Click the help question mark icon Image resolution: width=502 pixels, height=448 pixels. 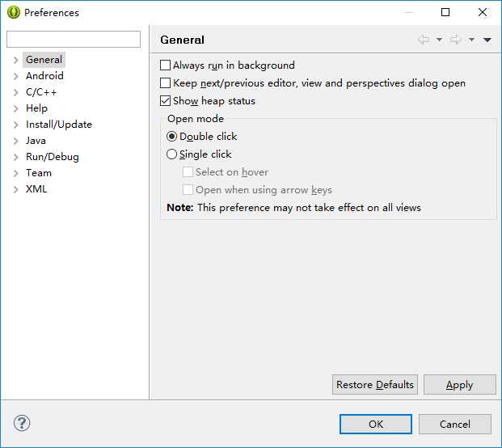point(22,423)
